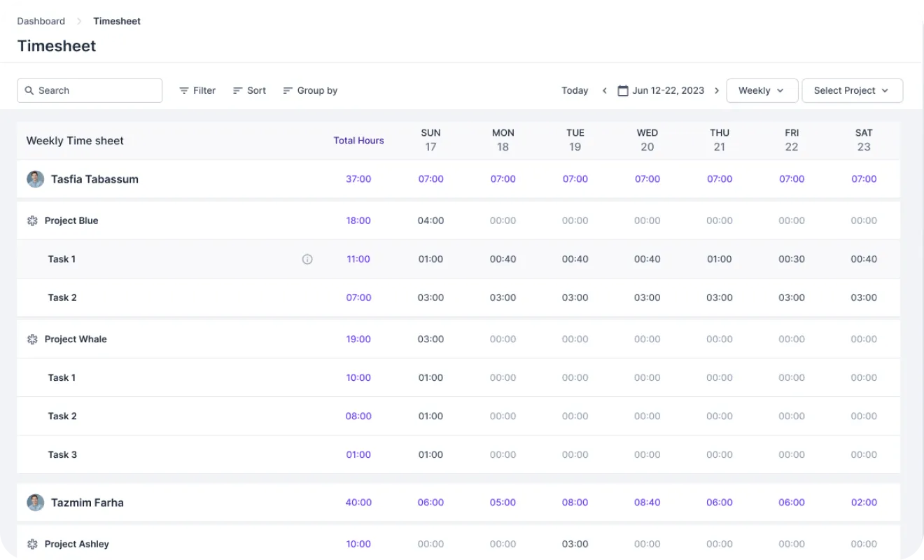The height and width of the screenshot is (560, 924).
Task: Click Project Blue's Sunday 04:00 entry
Action: point(431,220)
